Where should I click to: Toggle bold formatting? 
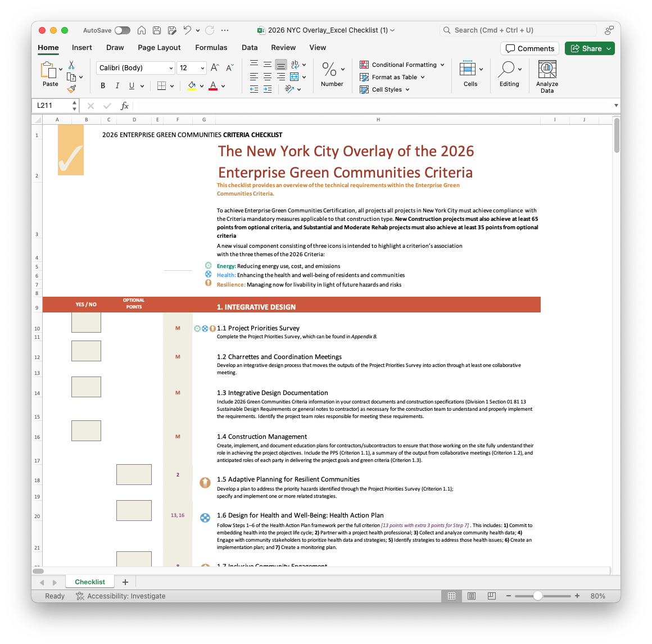point(103,85)
